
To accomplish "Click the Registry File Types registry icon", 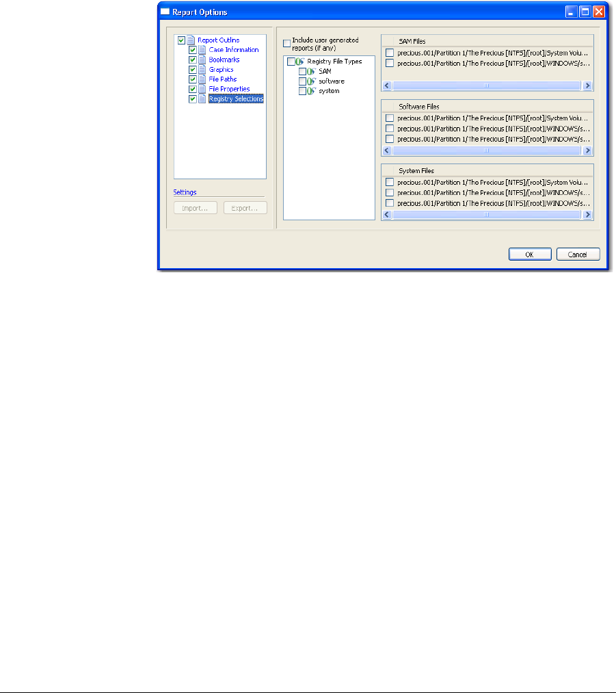I will point(300,62).
